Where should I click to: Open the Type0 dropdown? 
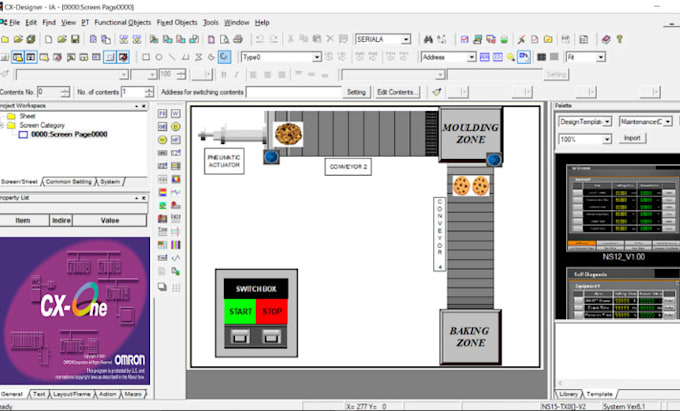pyautogui.click(x=317, y=57)
